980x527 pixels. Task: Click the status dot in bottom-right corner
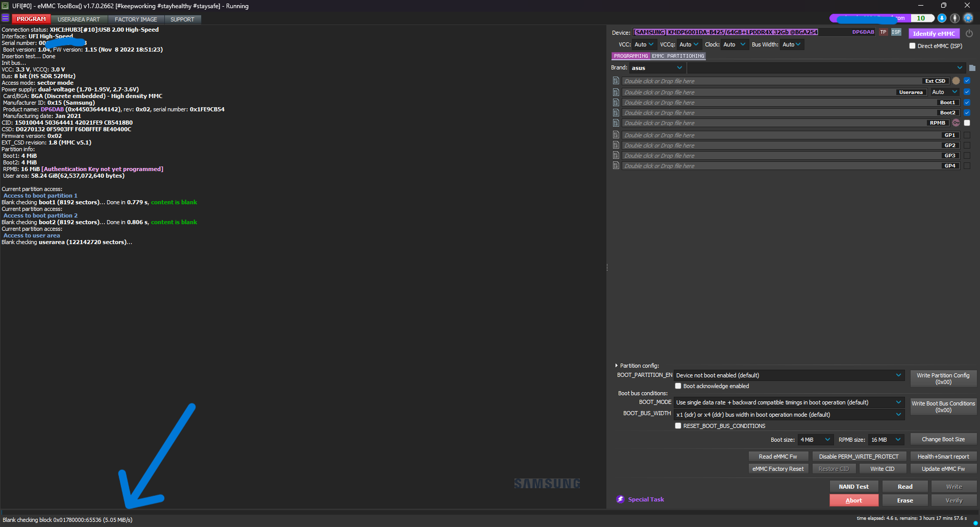pos(975,523)
